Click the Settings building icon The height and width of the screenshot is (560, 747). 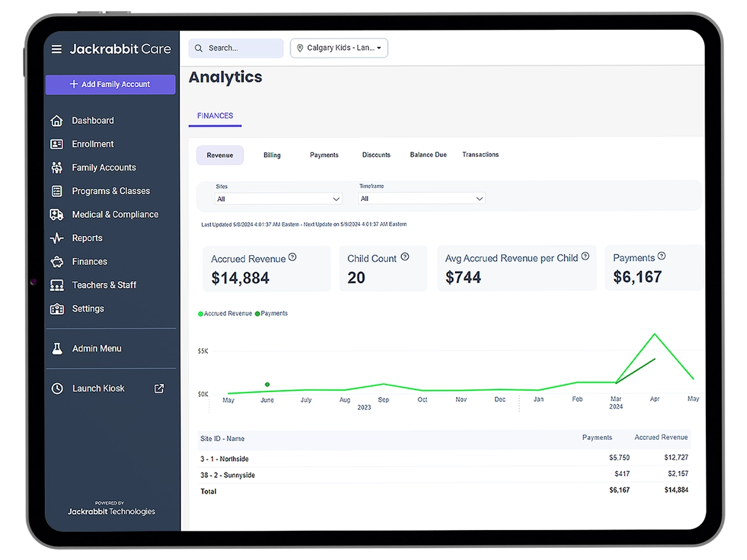pyautogui.click(x=57, y=309)
